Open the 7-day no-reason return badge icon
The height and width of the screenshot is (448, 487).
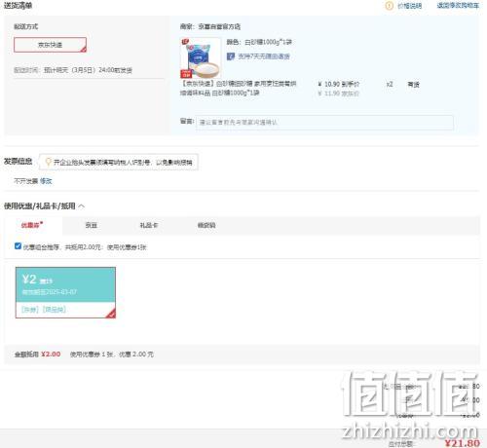click(x=231, y=56)
